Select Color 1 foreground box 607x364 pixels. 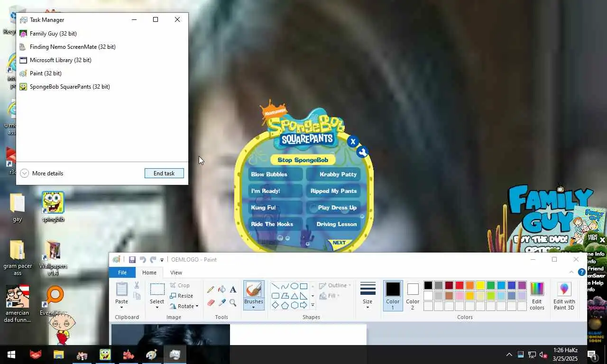[393, 296]
